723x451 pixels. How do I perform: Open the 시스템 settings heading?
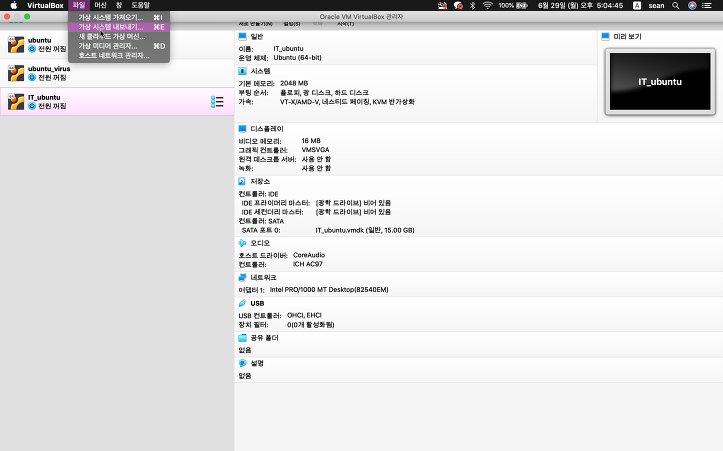point(261,71)
